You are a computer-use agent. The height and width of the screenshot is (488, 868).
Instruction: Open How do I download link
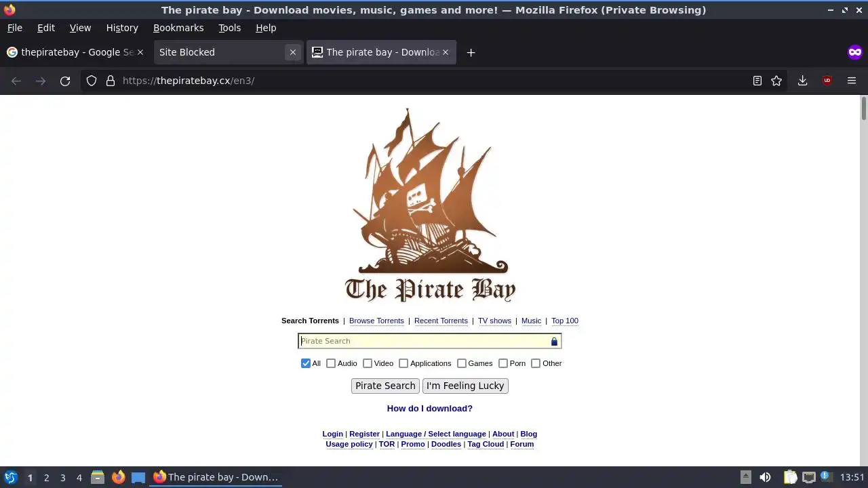(430, 408)
